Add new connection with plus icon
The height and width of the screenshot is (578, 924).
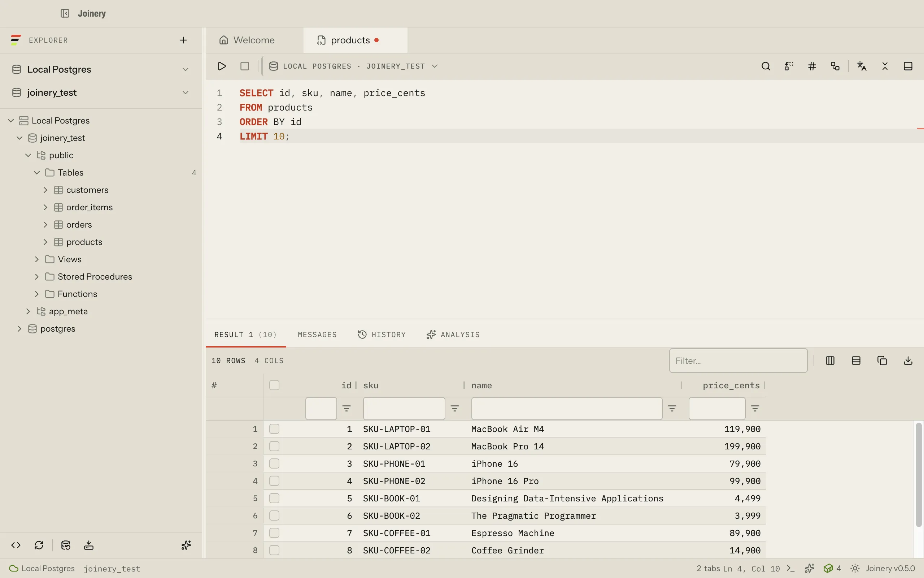pos(183,40)
